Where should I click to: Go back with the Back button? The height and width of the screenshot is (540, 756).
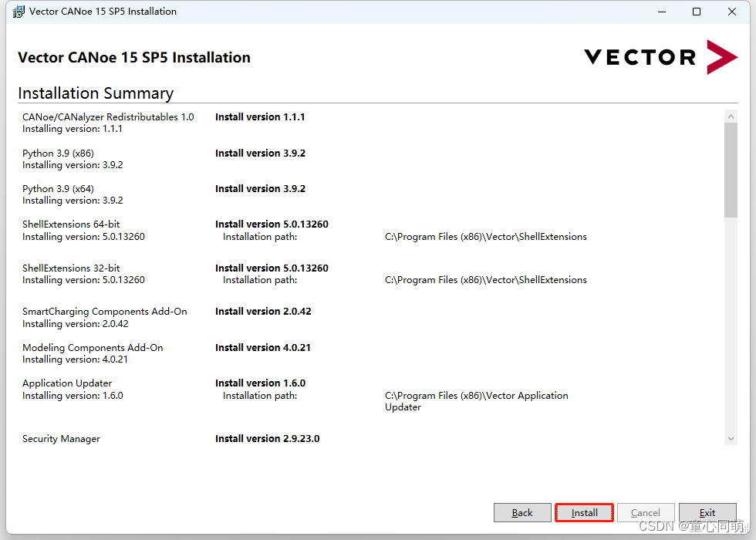522,512
